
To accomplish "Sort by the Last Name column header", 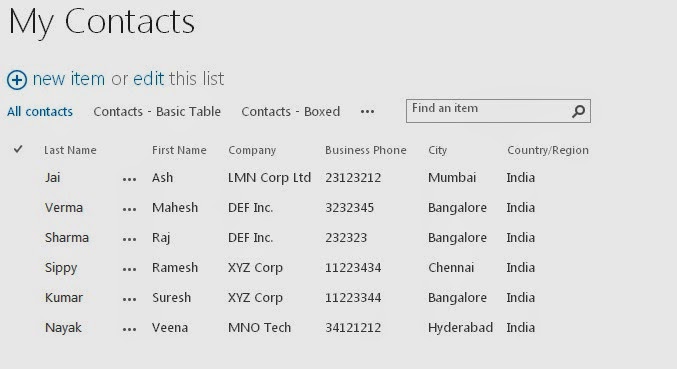I will (x=70, y=150).
